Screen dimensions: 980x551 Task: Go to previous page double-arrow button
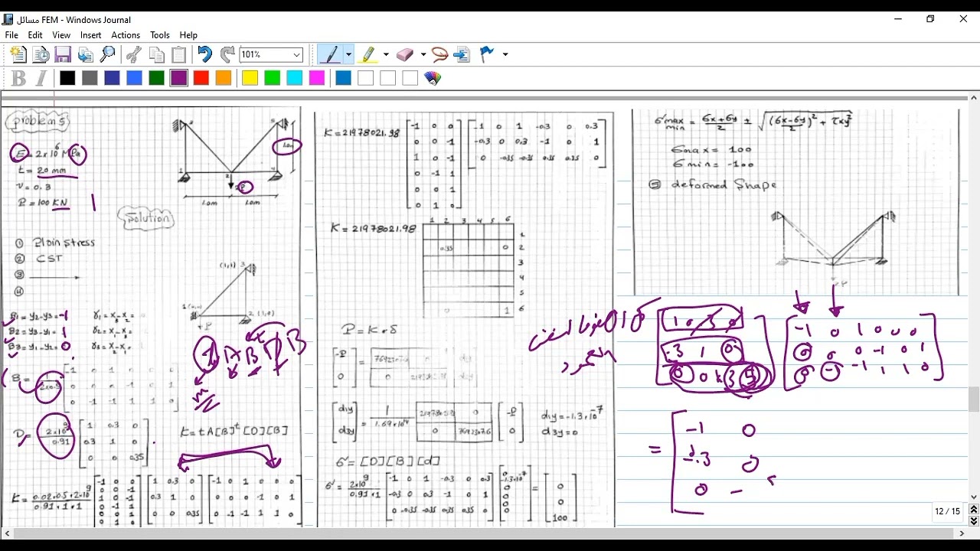(974, 510)
